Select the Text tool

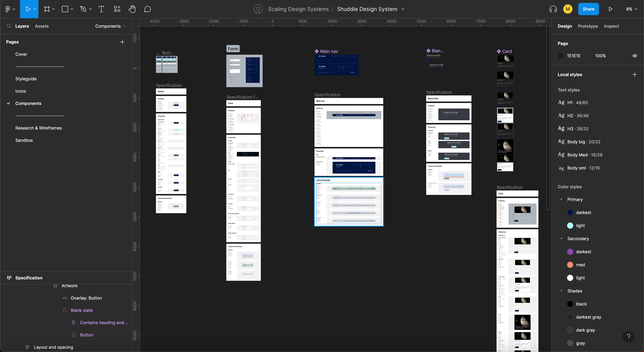coord(101,9)
